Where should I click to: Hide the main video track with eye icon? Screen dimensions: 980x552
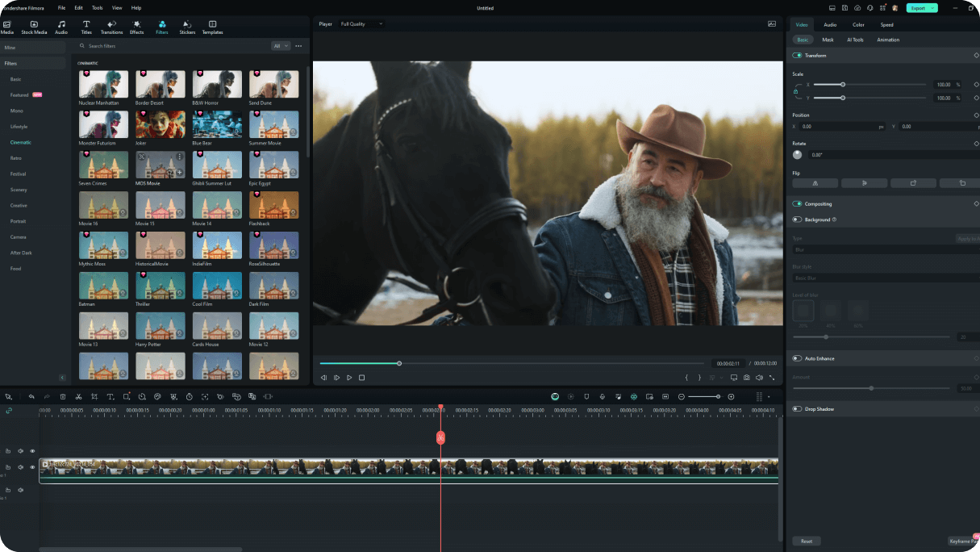pyautogui.click(x=32, y=466)
